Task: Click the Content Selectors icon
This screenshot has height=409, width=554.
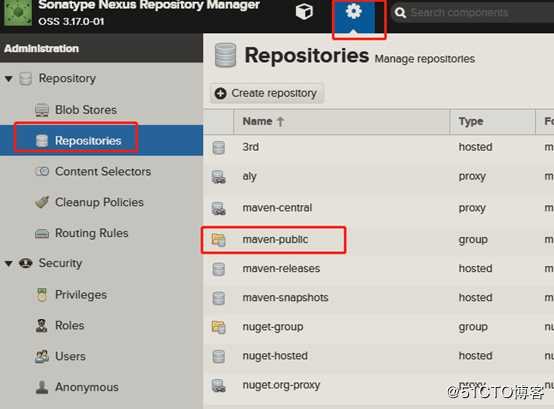Action: click(x=42, y=172)
